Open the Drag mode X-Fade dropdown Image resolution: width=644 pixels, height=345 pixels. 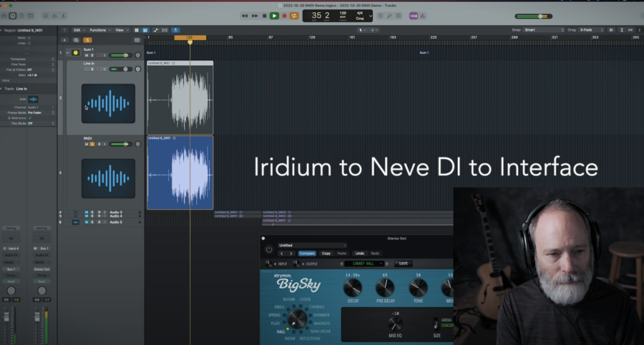[594, 30]
